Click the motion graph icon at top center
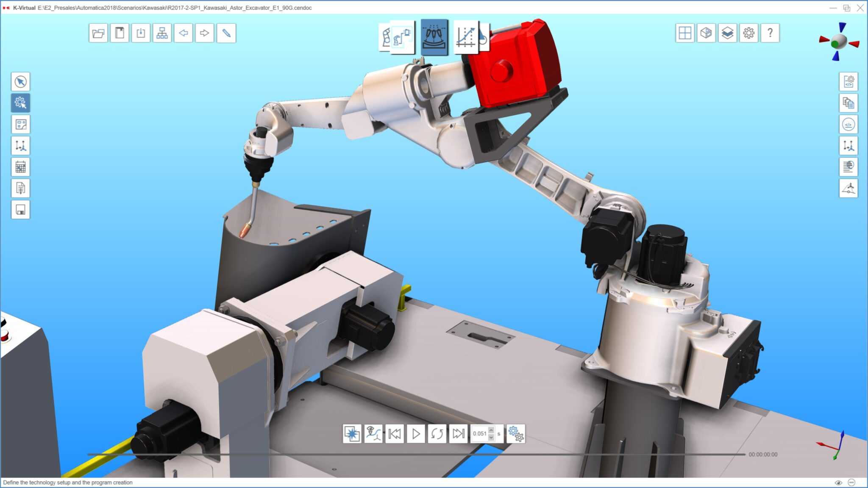This screenshot has height=488, width=868. point(467,37)
